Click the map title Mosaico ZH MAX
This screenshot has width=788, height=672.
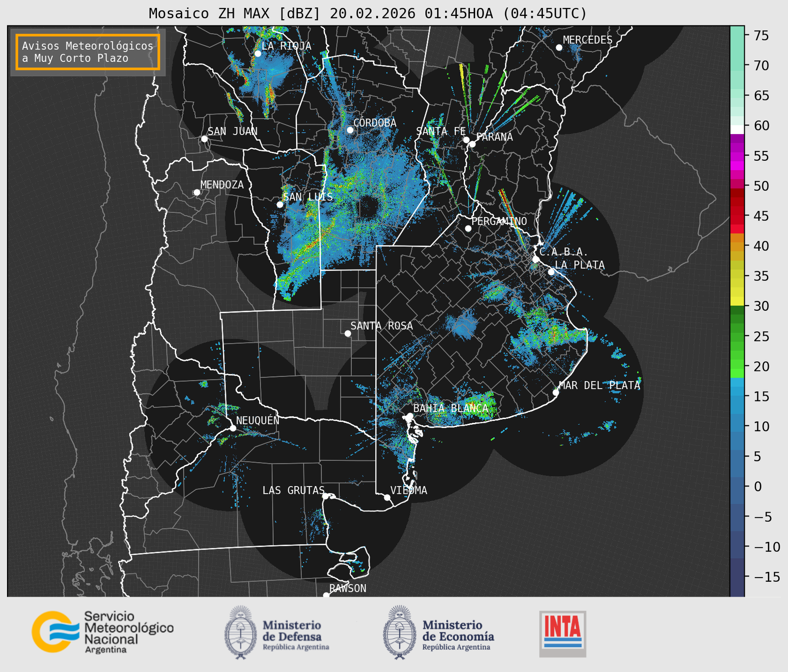click(x=368, y=13)
